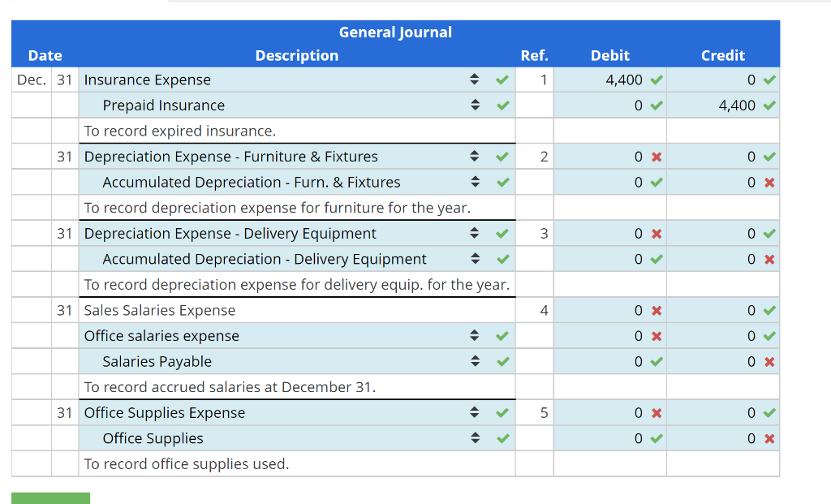This screenshot has width=831, height=504.
Task: Click the red X on Office salaries expense debit
Action: point(657,336)
